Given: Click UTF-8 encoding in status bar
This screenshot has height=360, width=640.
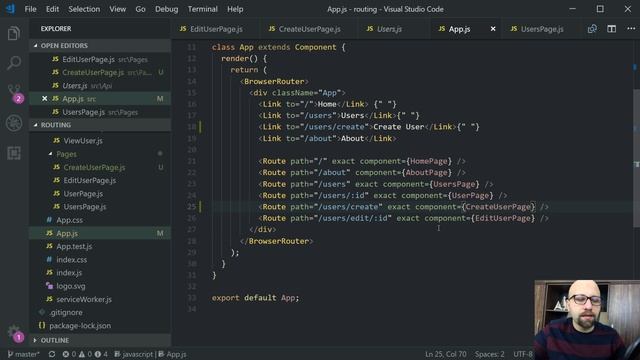Looking at the screenshot, I should (x=523, y=354).
